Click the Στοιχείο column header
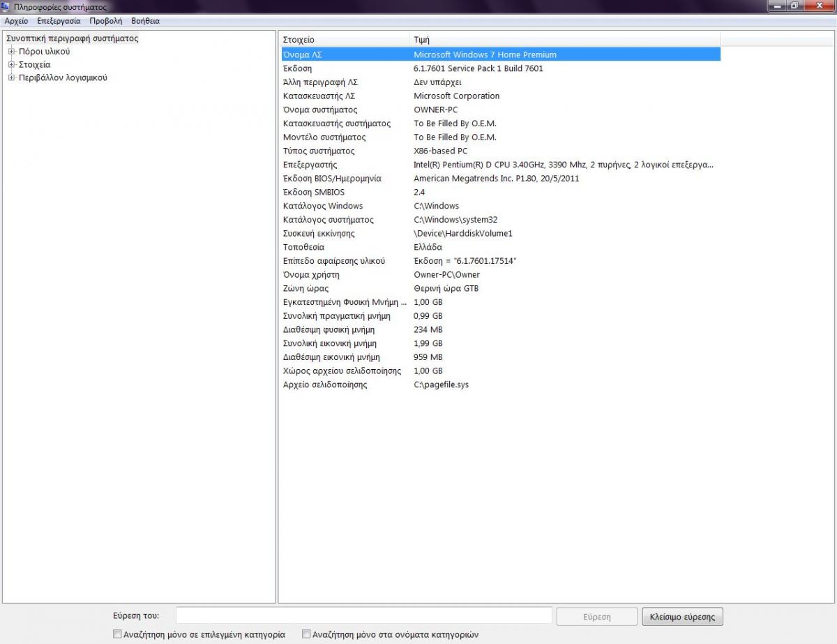The height and width of the screenshot is (644, 837). (344, 40)
